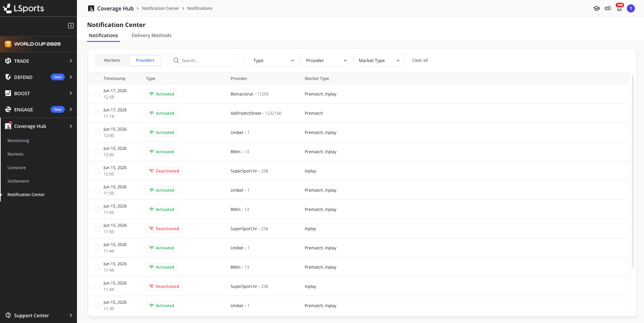644x323 pixels.
Task: Select the Unibet row at Jun 15 12:00
Action: [x=97, y=132]
